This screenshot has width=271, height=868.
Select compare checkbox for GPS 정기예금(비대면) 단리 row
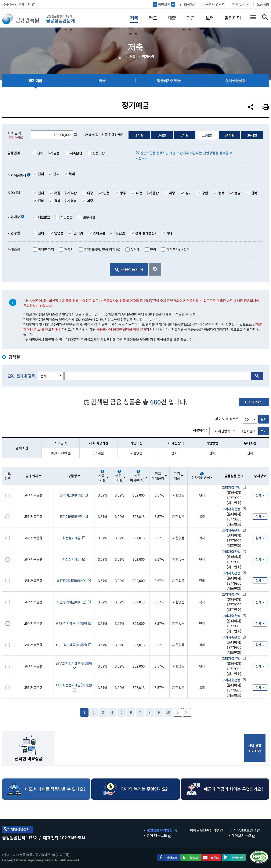click(7, 623)
